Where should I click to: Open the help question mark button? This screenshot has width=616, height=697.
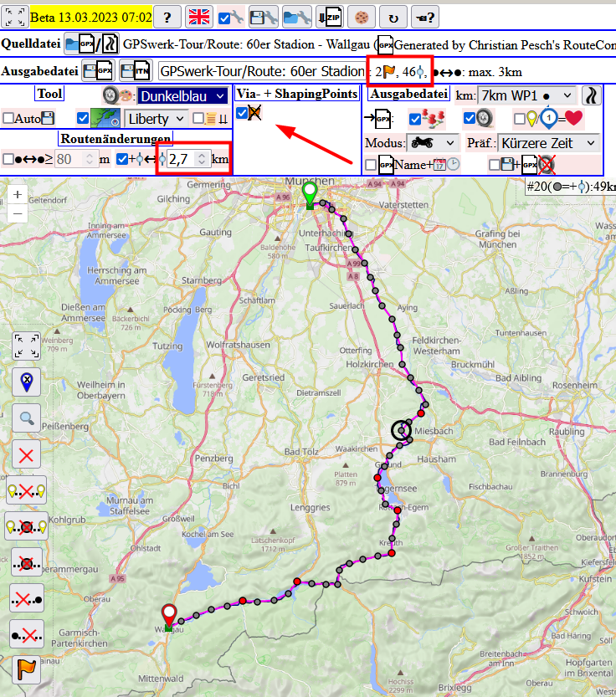point(167,17)
